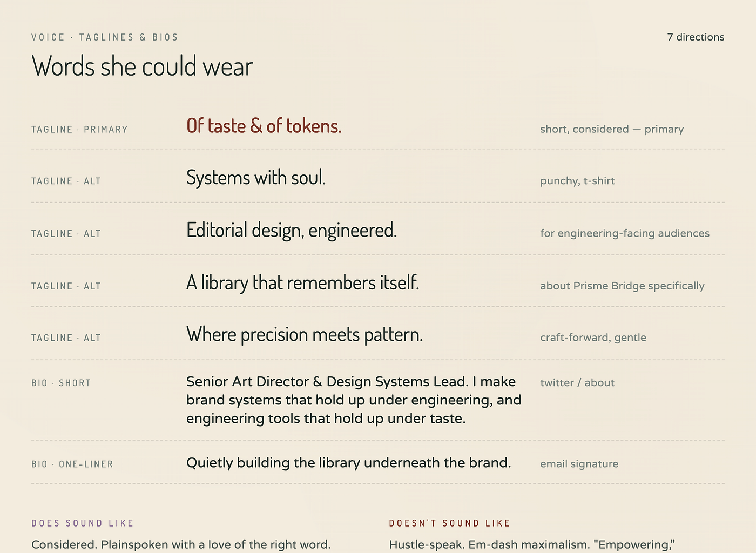Image resolution: width=756 pixels, height=553 pixels.
Task: Click the "Tagline · Primary" row label
Action: pyautogui.click(x=79, y=130)
